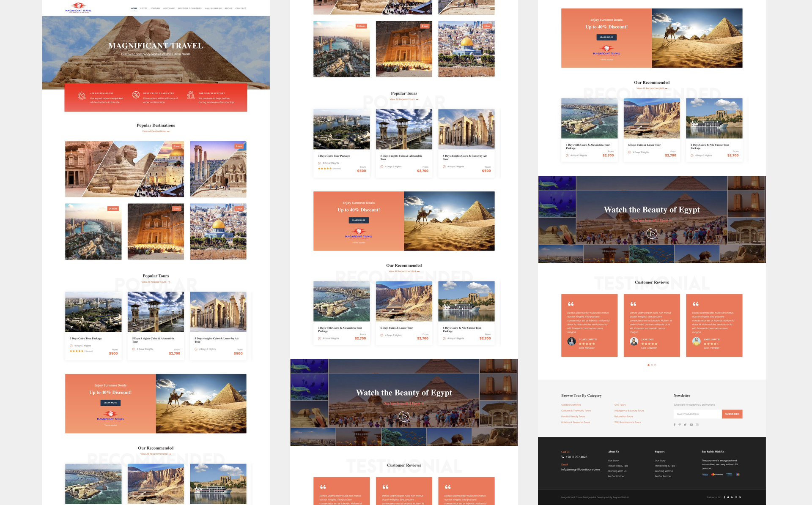Screen dimensions: 812x505
Task: Open the Relaxation Tours link
Action: (624, 416)
